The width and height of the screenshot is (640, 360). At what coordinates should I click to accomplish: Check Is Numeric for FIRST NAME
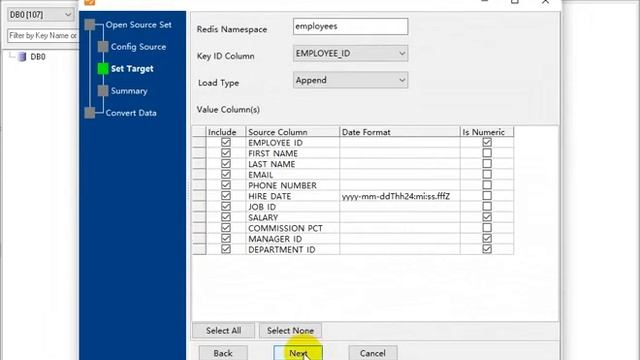487,153
